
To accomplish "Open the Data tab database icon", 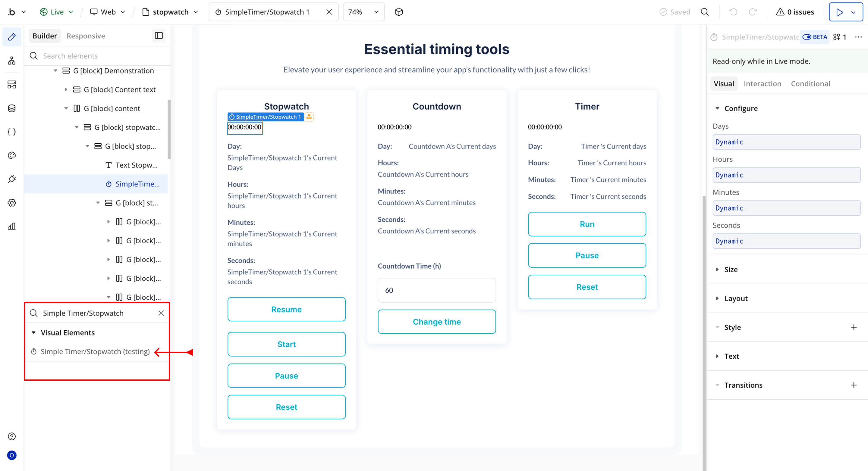I will click(12, 108).
